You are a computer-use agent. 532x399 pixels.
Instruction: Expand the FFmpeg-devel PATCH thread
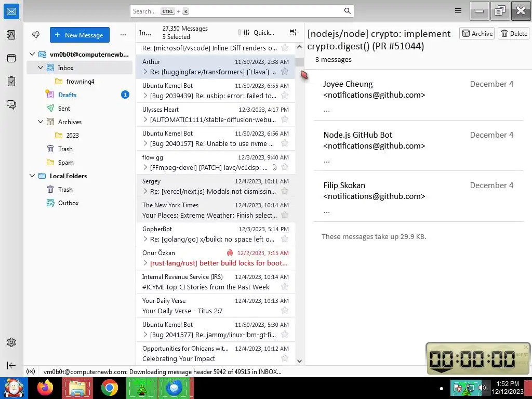[x=145, y=167]
